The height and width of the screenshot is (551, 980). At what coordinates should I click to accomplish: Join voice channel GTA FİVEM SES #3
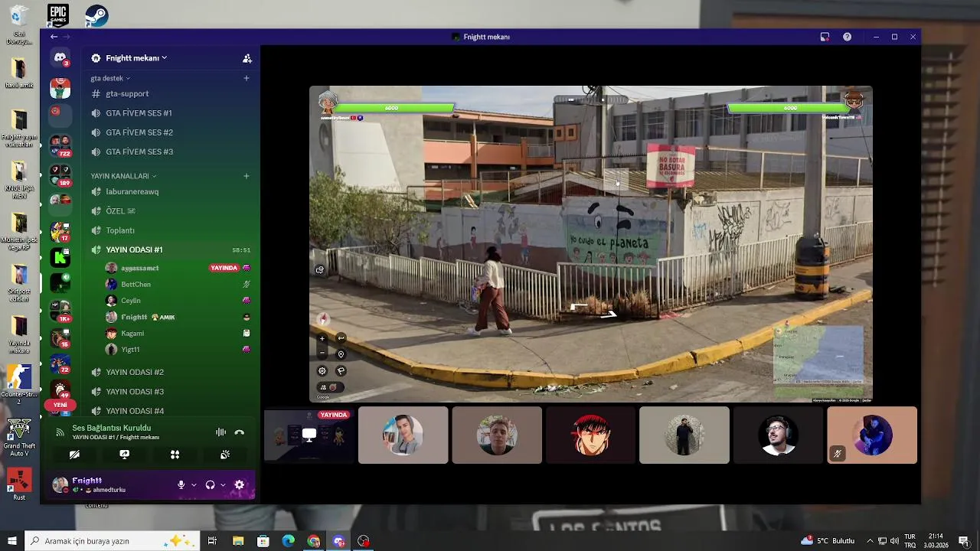(170, 152)
